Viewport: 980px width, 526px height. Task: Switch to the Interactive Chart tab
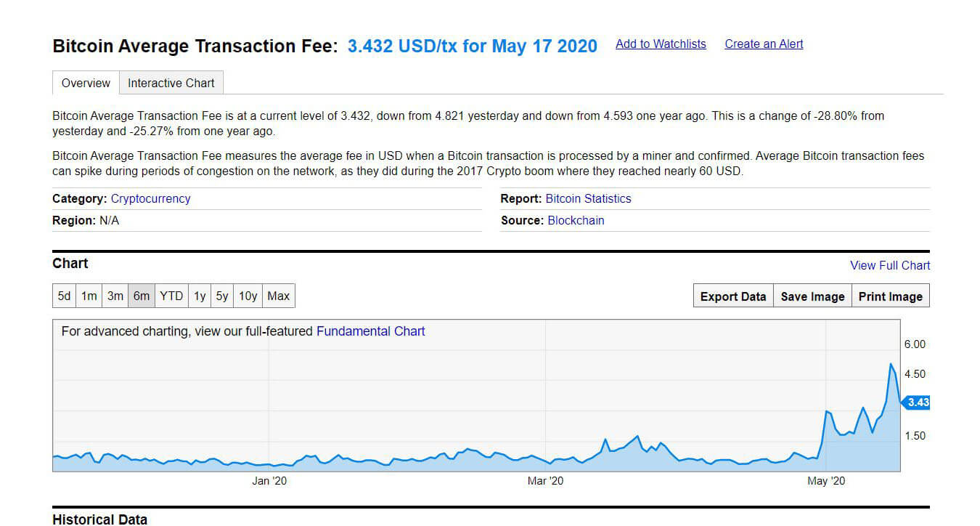[x=171, y=83]
